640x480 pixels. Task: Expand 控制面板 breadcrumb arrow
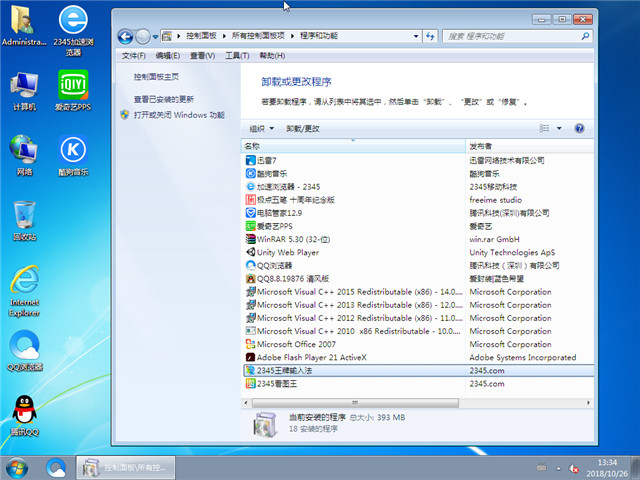pos(224,36)
